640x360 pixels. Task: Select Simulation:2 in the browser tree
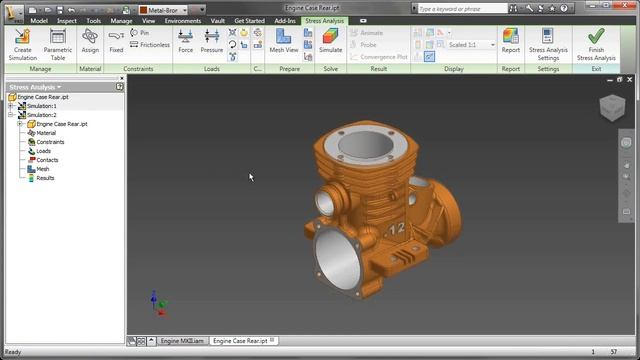coord(37,115)
